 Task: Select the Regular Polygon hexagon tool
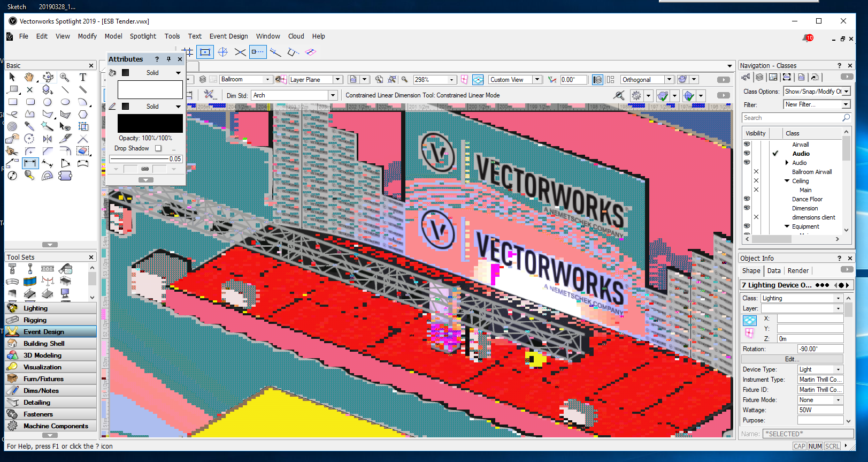[x=83, y=114]
